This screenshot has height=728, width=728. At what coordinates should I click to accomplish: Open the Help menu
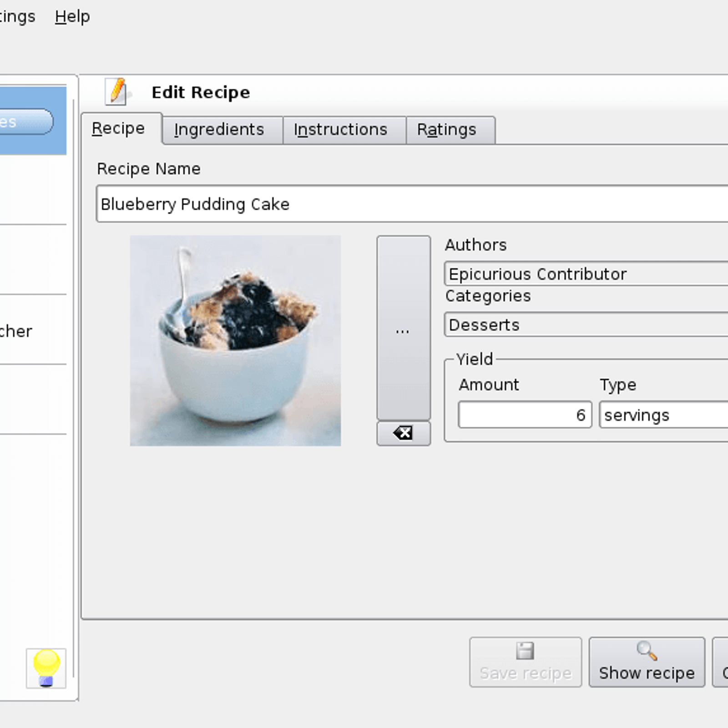coord(72,16)
